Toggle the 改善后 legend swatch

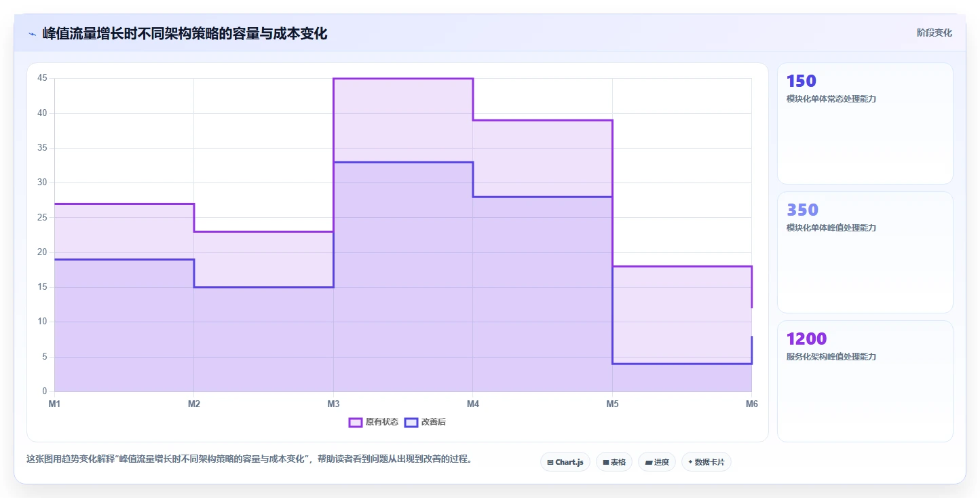[411, 422]
